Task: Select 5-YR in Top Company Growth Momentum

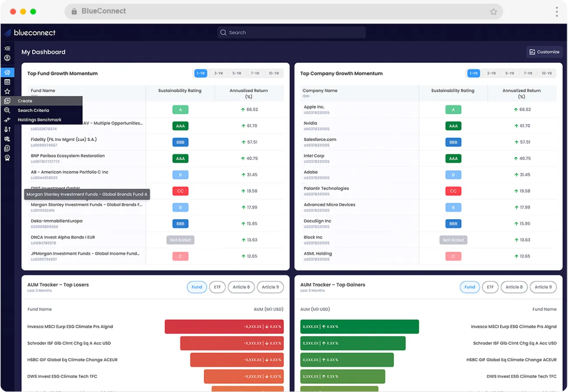Action: click(x=510, y=74)
